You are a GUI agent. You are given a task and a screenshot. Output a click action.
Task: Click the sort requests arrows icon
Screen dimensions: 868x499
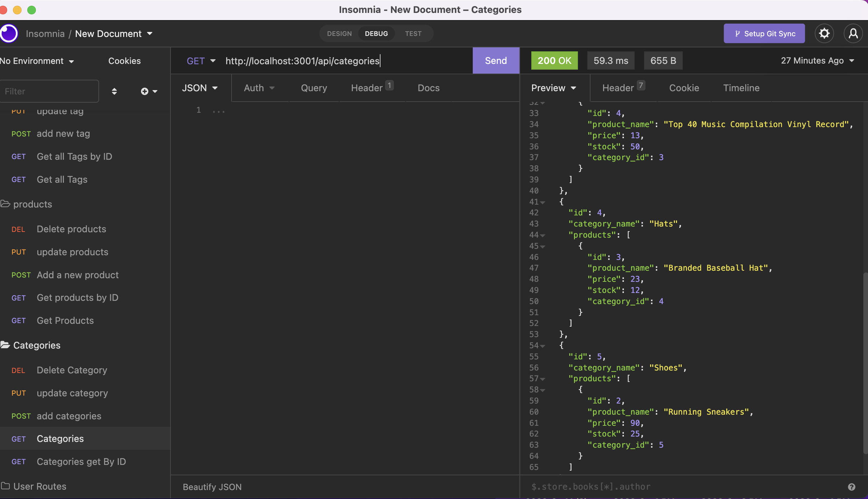114,91
